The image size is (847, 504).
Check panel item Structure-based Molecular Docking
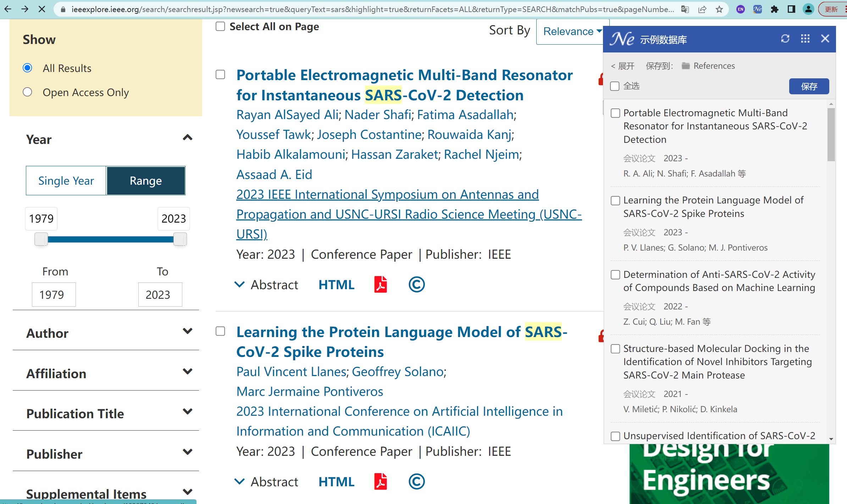point(615,349)
